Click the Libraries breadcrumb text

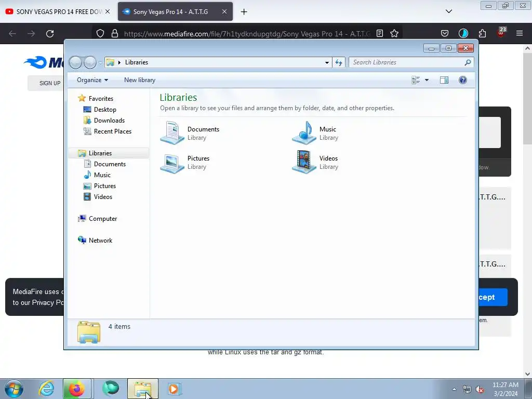tap(137, 62)
